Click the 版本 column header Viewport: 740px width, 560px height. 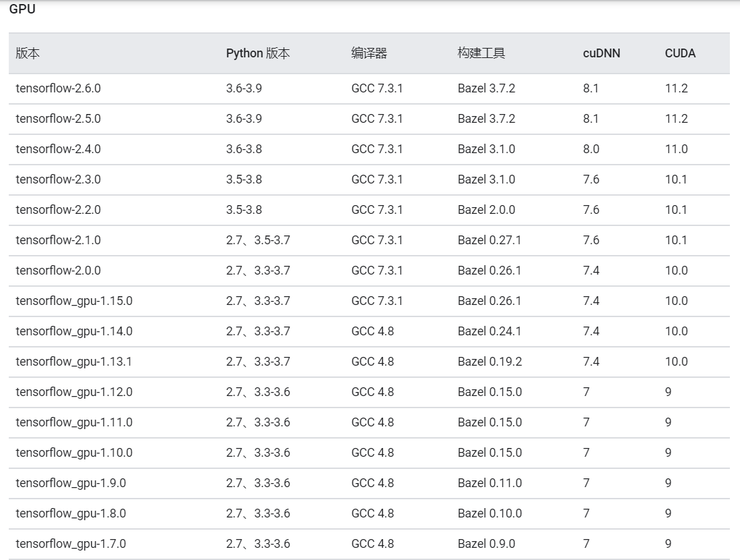28,53
